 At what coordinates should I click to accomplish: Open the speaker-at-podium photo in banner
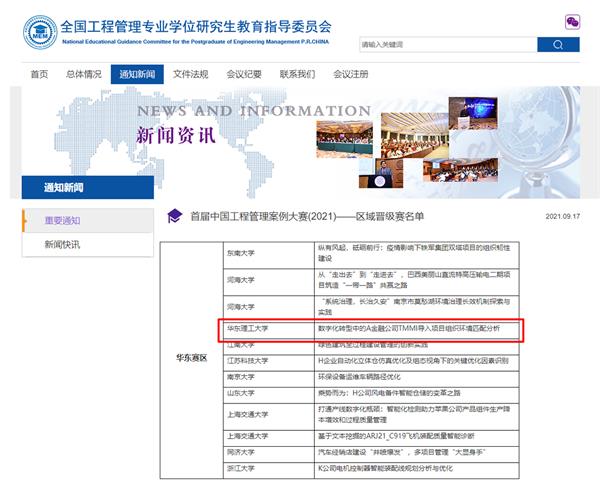coord(381,173)
